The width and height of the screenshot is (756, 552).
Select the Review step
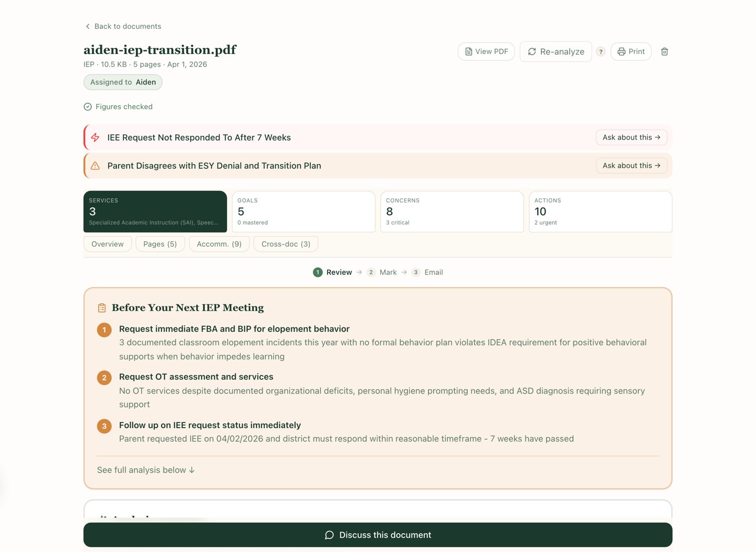332,272
